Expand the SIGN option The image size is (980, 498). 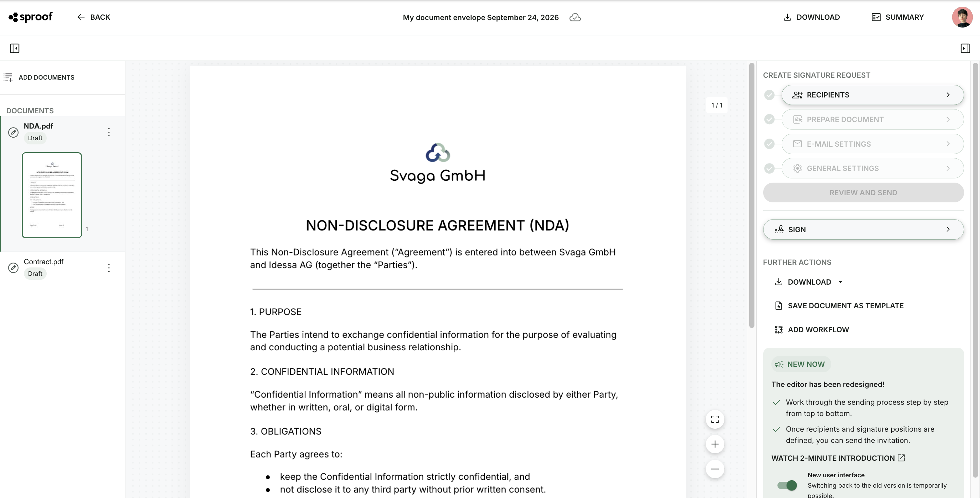(863, 229)
